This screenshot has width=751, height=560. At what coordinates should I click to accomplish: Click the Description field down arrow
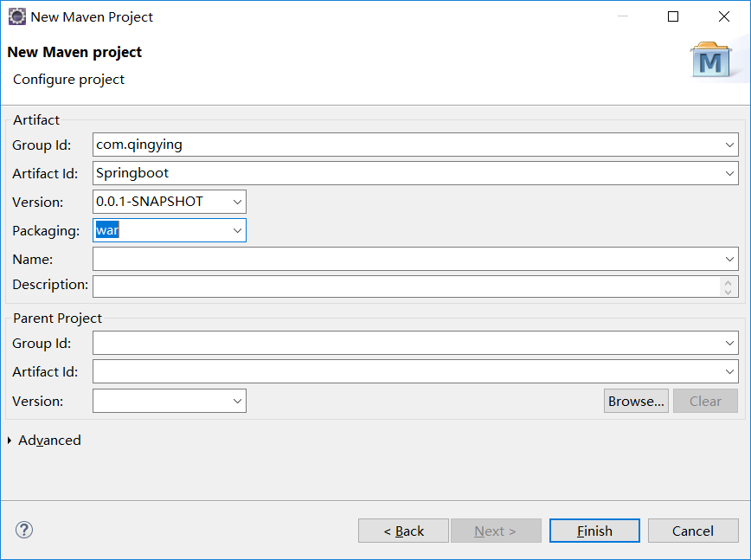point(728,292)
